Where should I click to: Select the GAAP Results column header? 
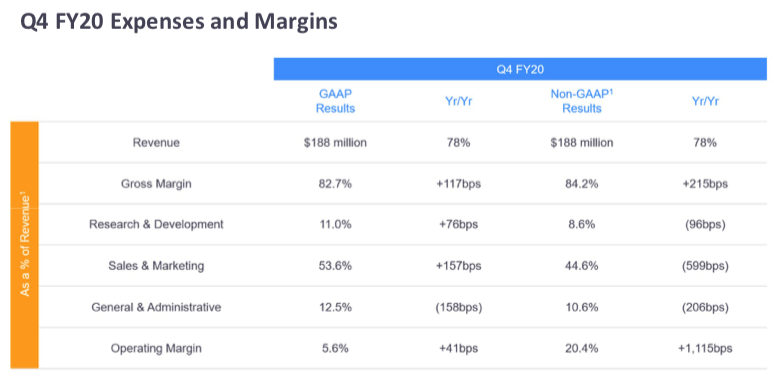(x=335, y=102)
